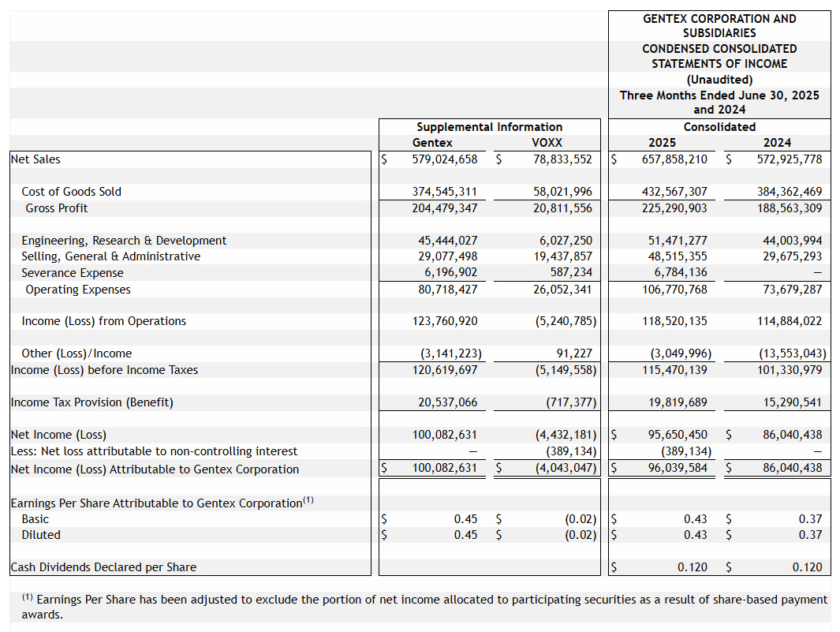Screen dimensions: 840x632
Task: Click the 2025 Gross Profit value 225,290,903
Action: [674, 208]
